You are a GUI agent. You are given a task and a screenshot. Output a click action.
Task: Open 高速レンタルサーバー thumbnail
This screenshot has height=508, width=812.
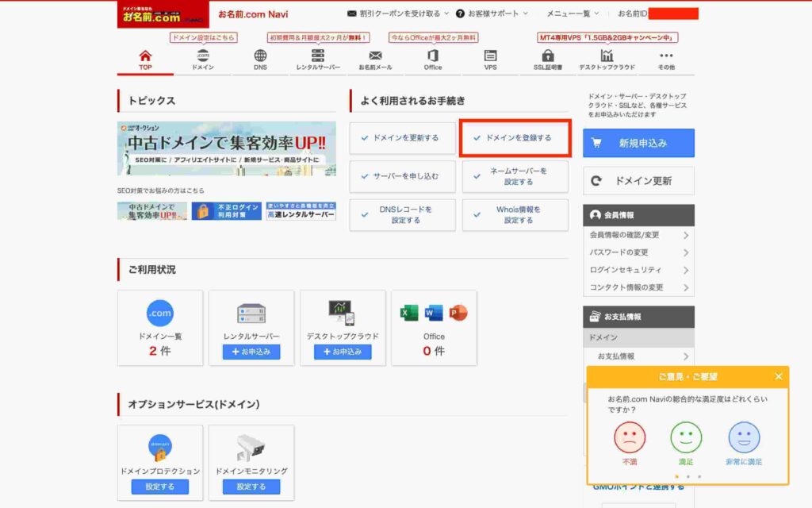(x=301, y=211)
